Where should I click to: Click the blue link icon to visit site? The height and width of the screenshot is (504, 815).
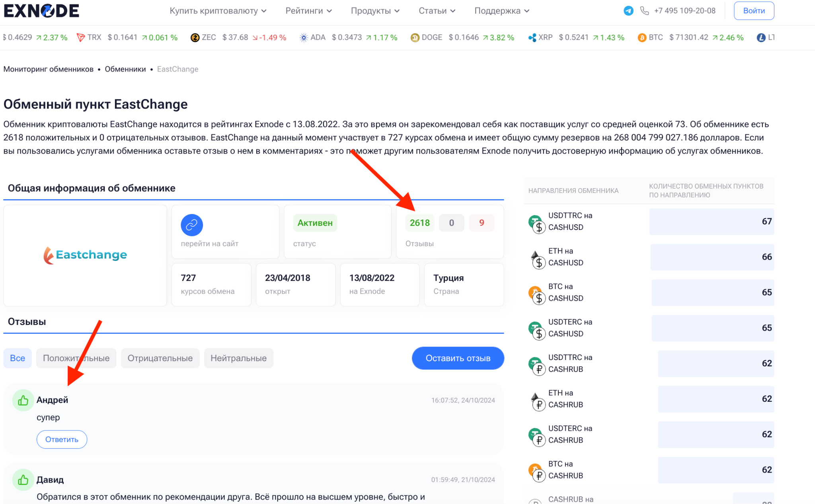[x=192, y=225]
